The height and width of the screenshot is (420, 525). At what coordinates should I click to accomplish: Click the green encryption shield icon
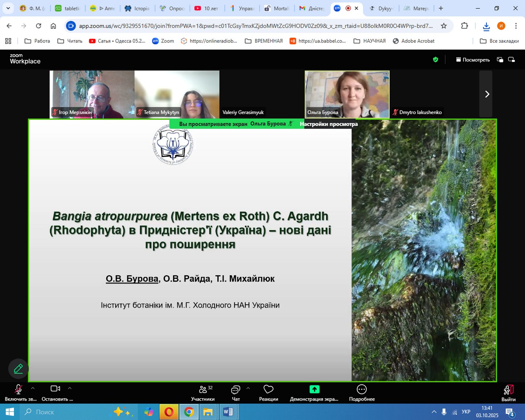click(x=436, y=59)
